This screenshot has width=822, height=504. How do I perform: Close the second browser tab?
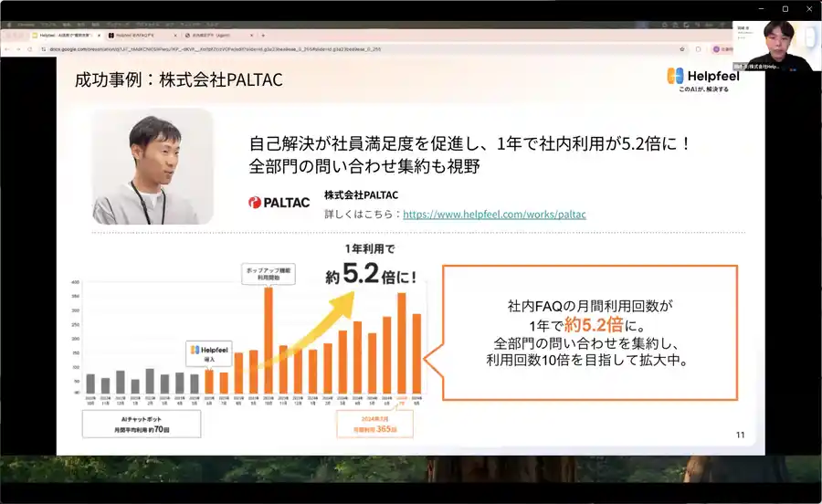point(174,35)
